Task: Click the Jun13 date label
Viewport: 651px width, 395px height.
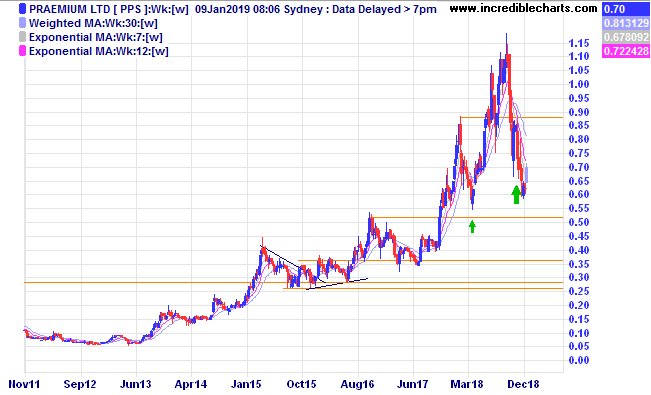Action: coord(136,384)
